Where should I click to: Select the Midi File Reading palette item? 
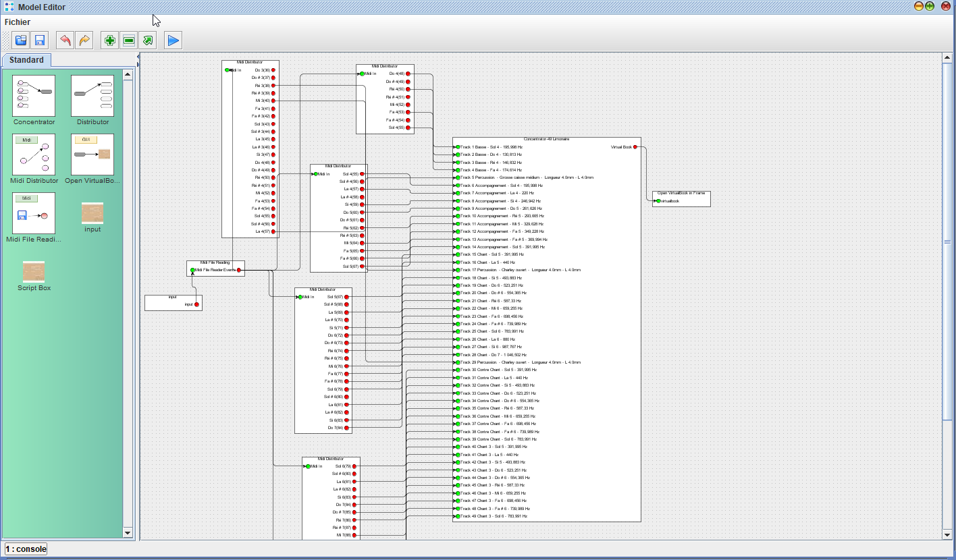click(34, 213)
